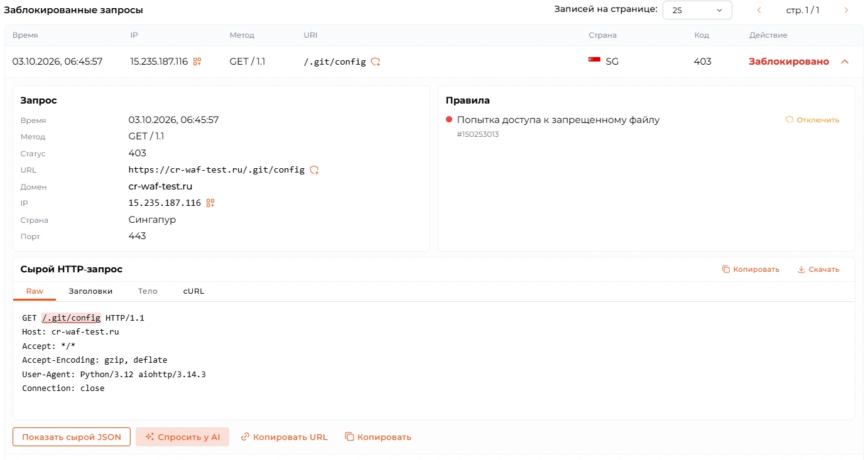Click Копировать URL link
This screenshot has width=868, height=460.
click(285, 437)
